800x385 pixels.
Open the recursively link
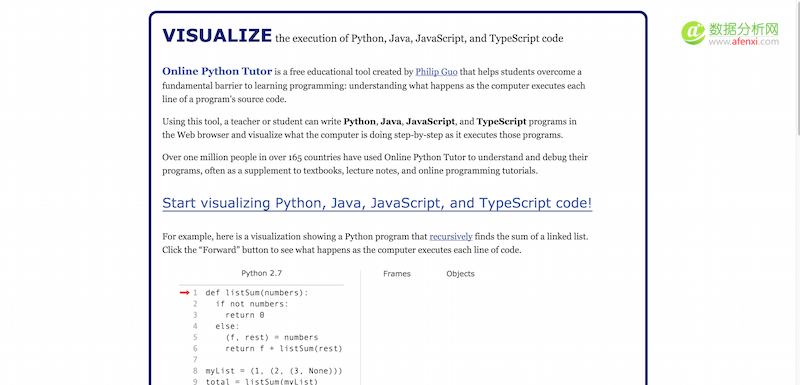tap(451, 237)
